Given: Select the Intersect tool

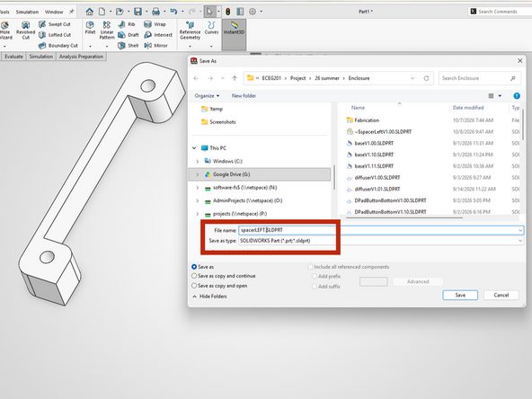Looking at the screenshot, I should [x=158, y=35].
